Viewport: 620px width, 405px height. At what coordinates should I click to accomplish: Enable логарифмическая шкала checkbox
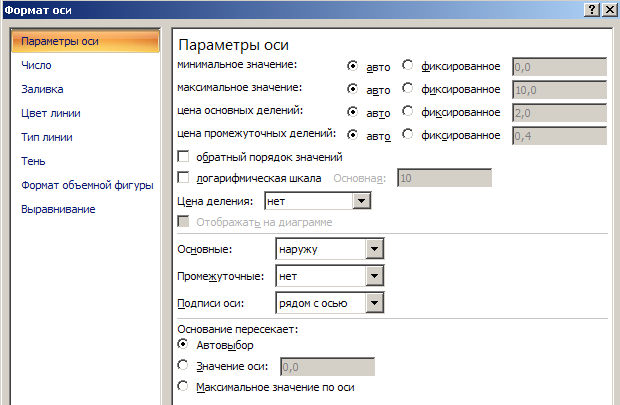click(x=183, y=177)
